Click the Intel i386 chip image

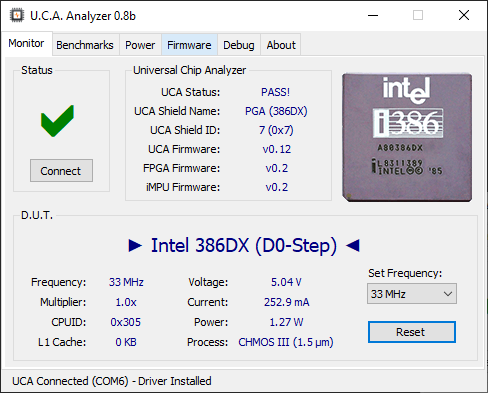[x=407, y=137]
